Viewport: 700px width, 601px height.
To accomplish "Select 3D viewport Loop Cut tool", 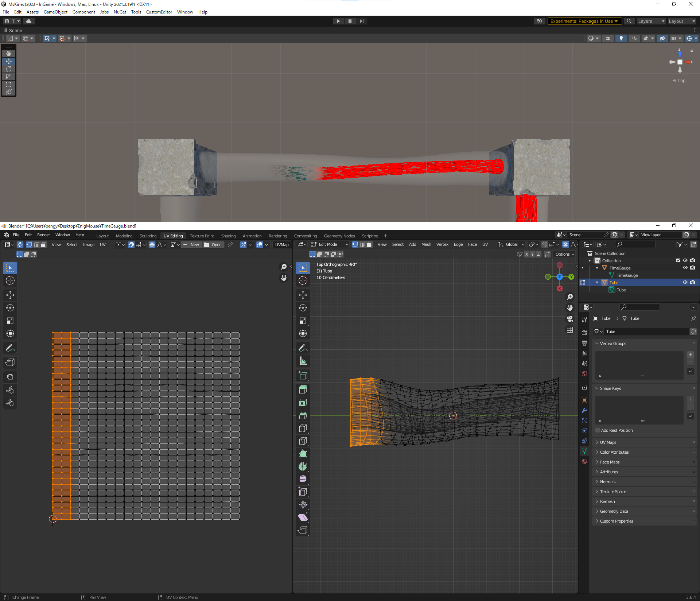I will click(303, 428).
